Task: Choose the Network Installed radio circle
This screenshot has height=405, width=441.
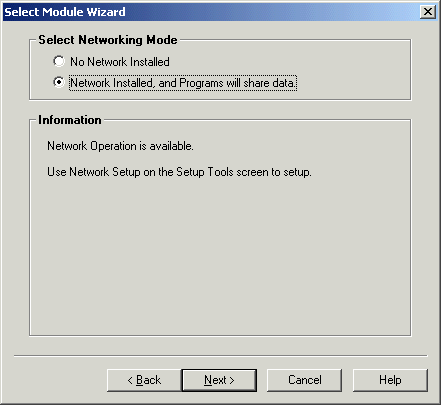Action: [59, 82]
